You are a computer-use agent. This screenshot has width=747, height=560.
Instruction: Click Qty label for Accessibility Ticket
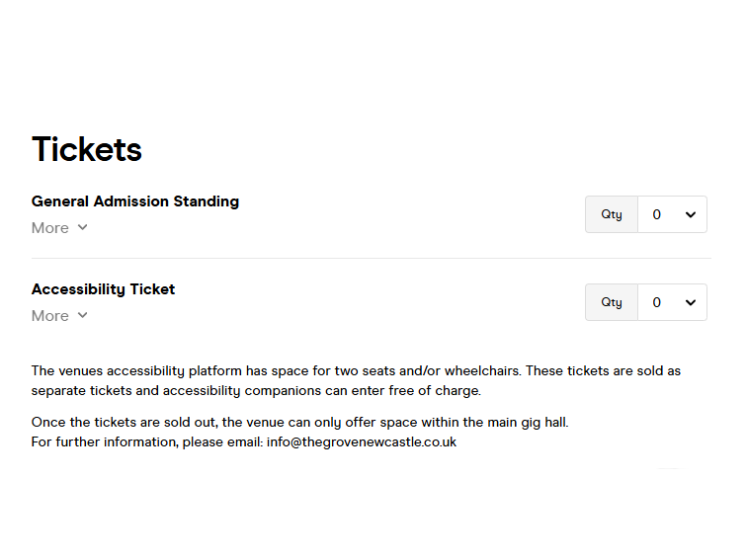coord(612,302)
